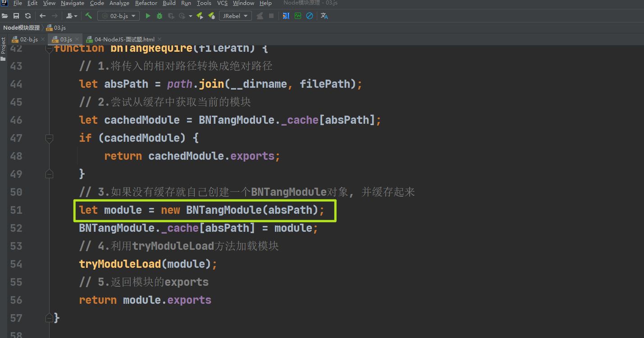The width and height of the screenshot is (644, 338).
Task: Open the Edit menu
Action: point(32,3)
